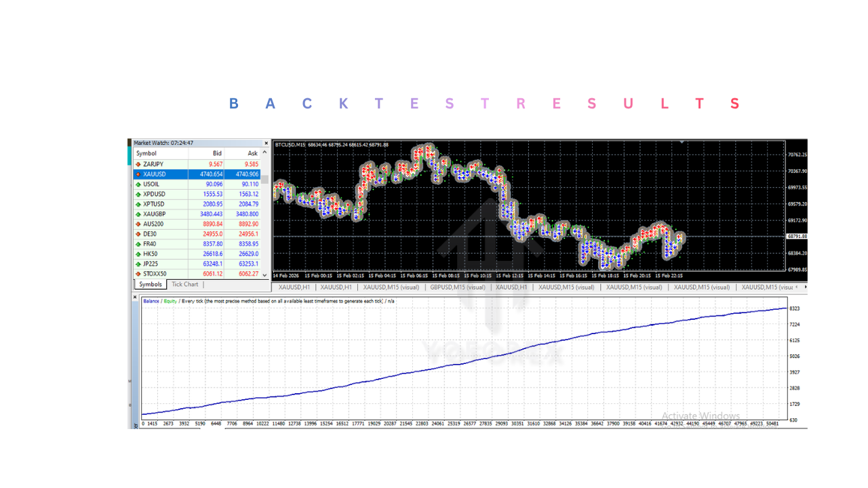Select the JP225 symbol name
Image resolution: width=868 pixels, height=488 pixels.
[x=151, y=264]
